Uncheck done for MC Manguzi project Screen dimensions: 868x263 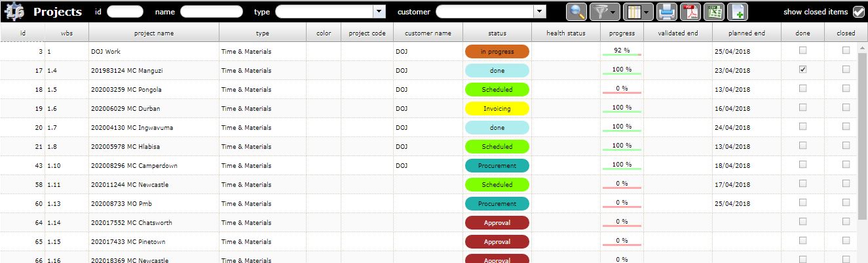click(802, 69)
